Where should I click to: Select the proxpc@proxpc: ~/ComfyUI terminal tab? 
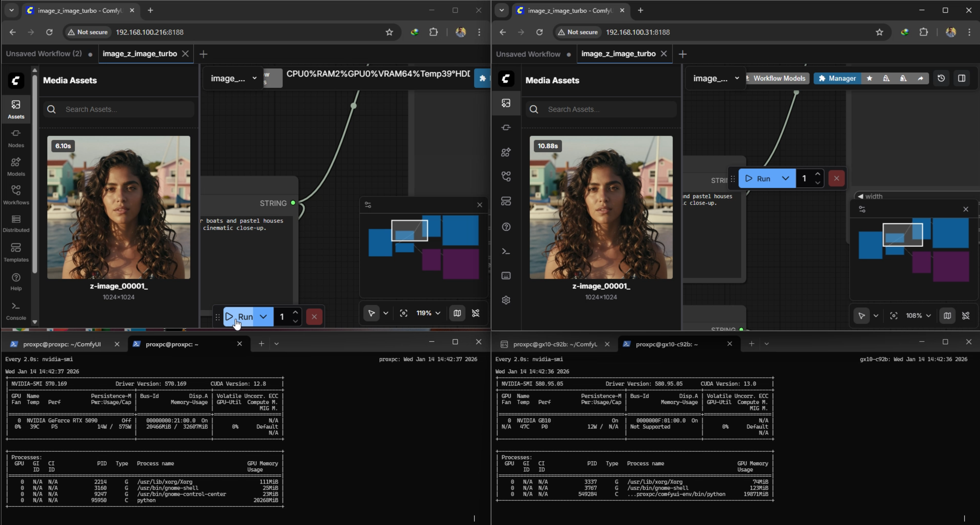coord(62,344)
